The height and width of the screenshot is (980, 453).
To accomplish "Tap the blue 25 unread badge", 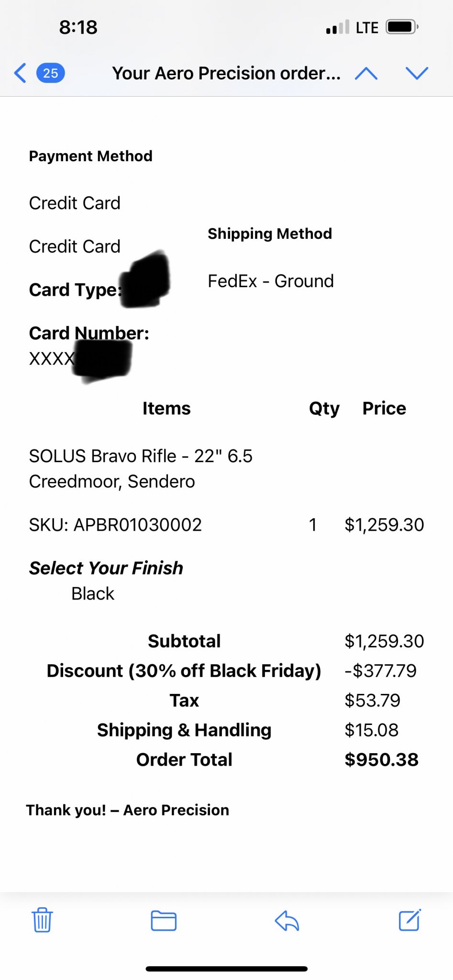I will 51,73.
